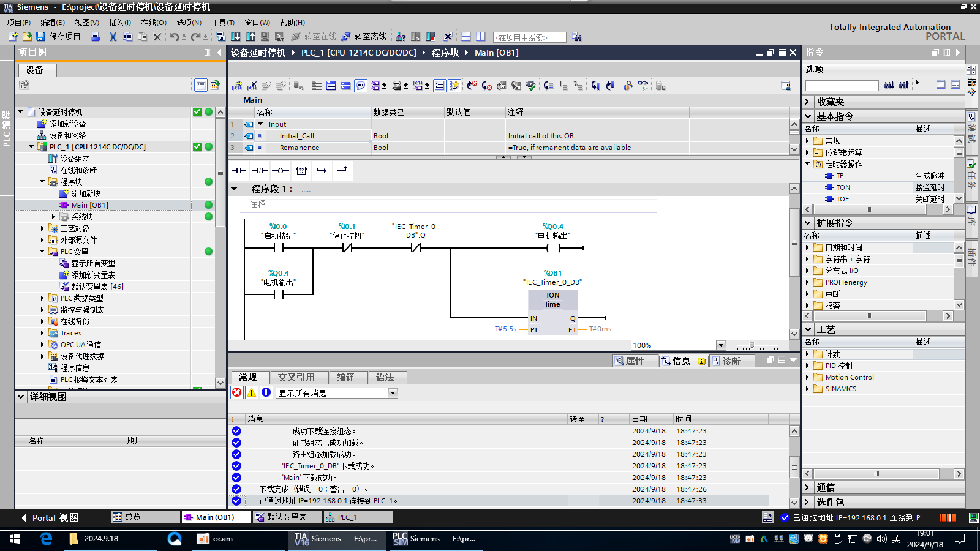Click the Split editor horizontally icon

point(466,37)
